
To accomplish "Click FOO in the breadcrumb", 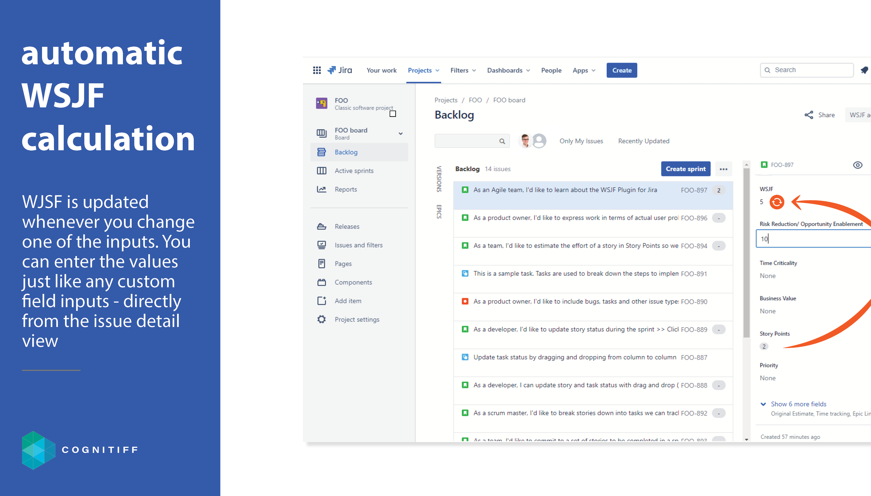I will click(x=475, y=101).
